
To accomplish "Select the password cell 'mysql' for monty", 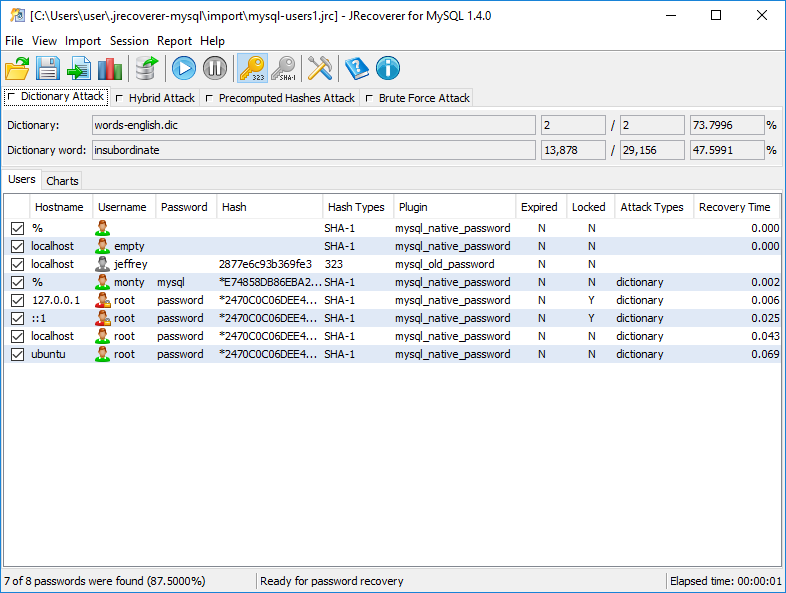I will (171, 282).
